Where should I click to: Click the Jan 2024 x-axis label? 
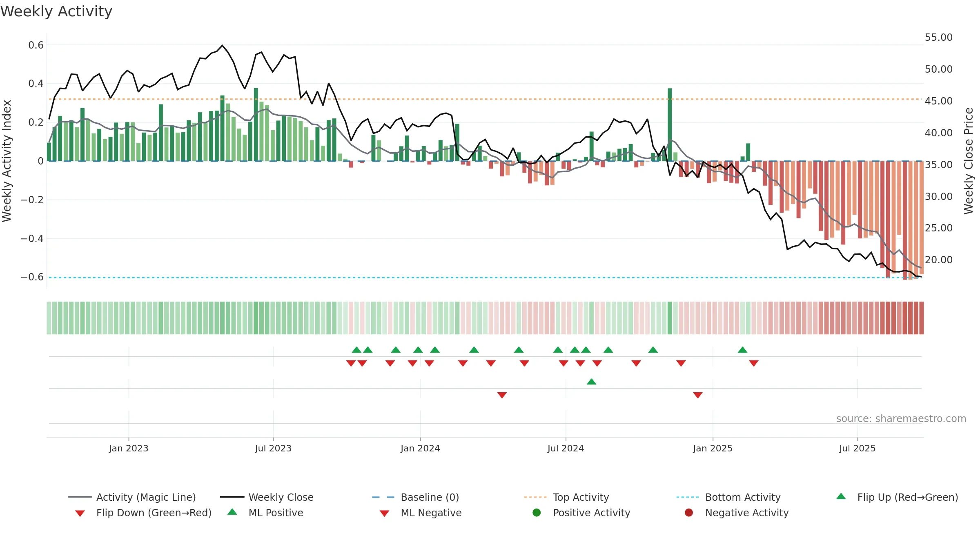coord(420,448)
